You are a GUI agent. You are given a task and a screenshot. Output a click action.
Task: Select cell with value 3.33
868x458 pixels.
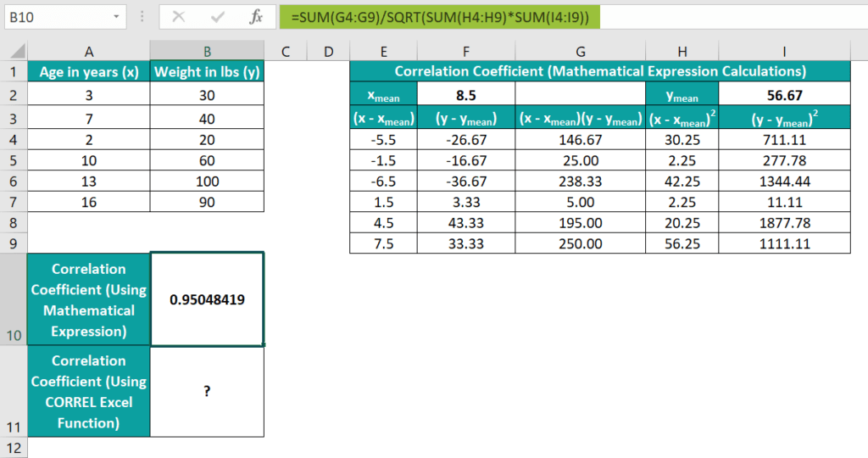pyautogui.click(x=465, y=202)
